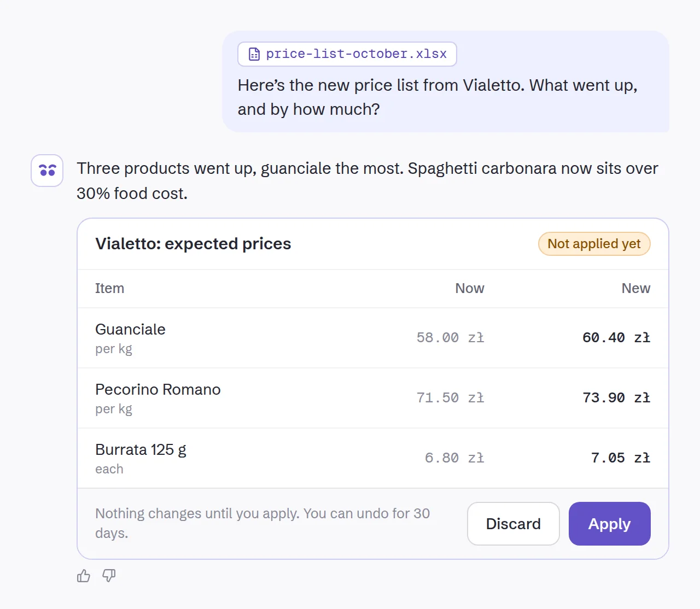This screenshot has height=609, width=700.
Task: Apply the new Vialetto prices
Action: (609, 524)
